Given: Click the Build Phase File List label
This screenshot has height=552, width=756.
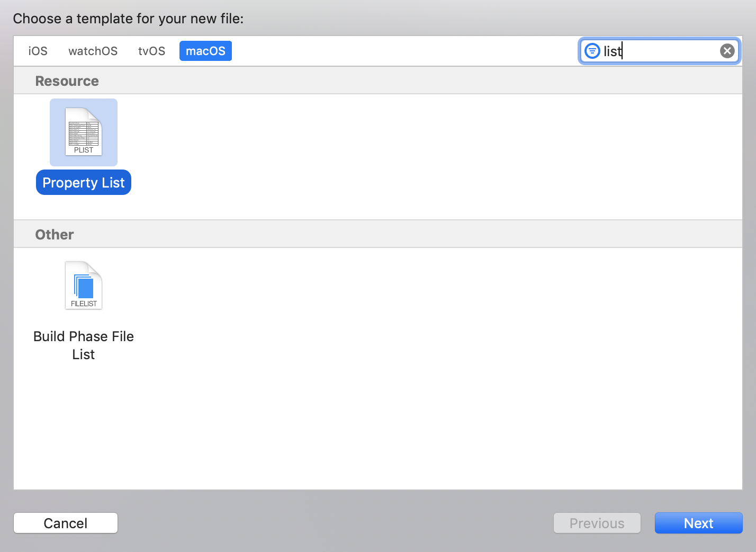Looking at the screenshot, I should point(84,345).
